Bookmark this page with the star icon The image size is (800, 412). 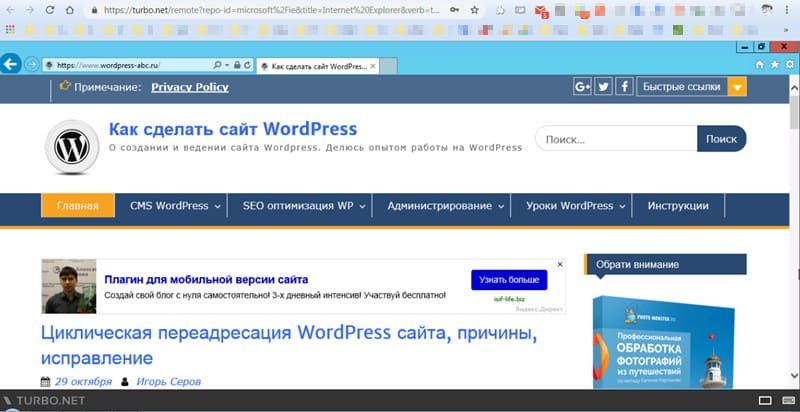[474, 10]
